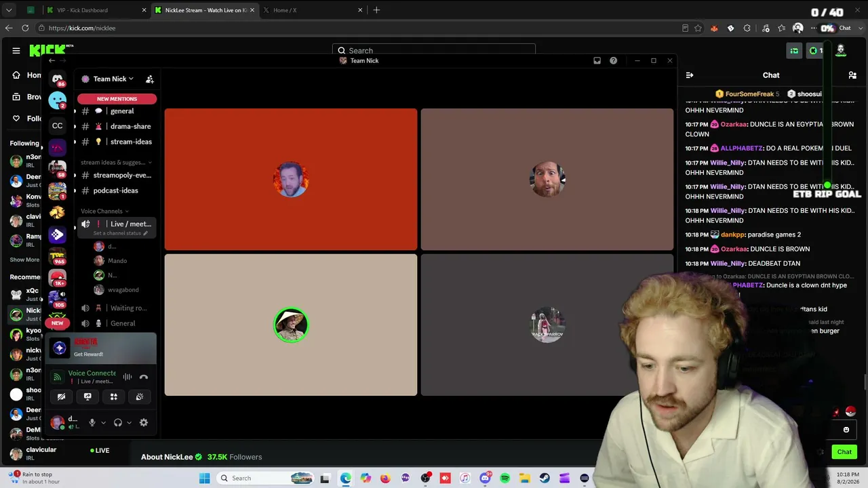Image resolution: width=868 pixels, height=488 pixels.
Task: Click the NEW MENTIONS button
Action: [x=117, y=99]
